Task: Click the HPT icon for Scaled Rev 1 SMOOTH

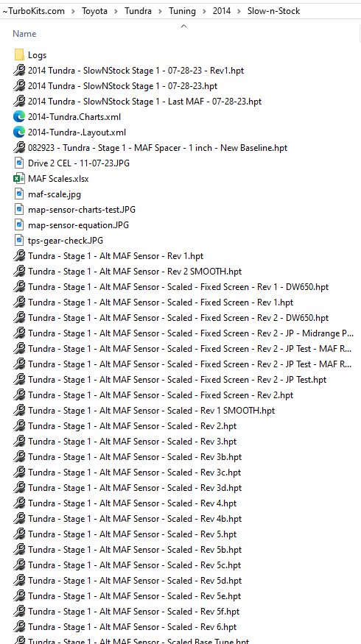Action: 19,410
